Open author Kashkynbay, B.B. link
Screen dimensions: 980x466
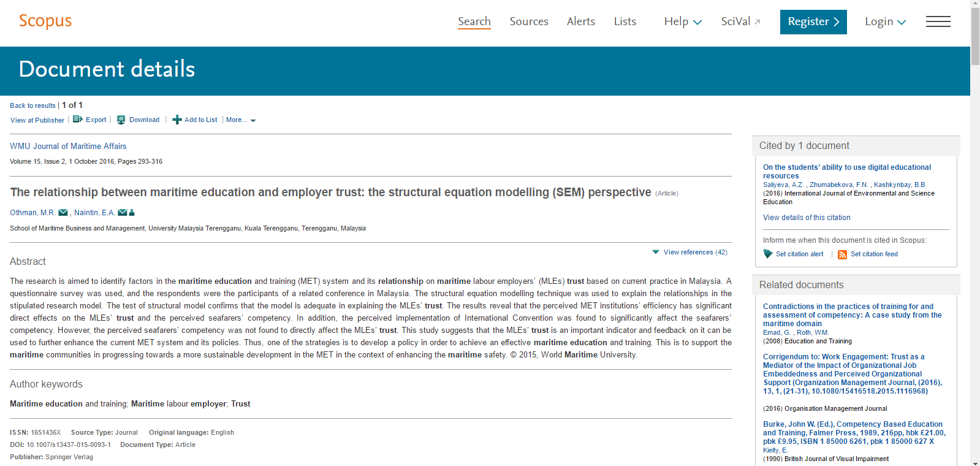(900, 185)
